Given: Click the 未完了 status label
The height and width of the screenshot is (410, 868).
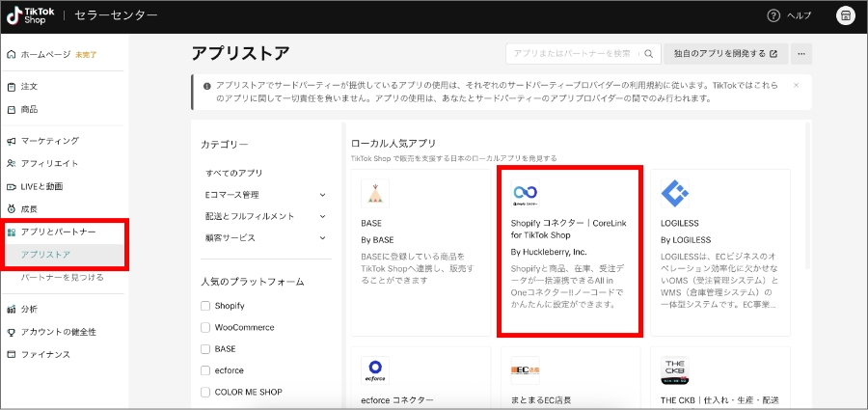Looking at the screenshot, I should tap(86, 55).
